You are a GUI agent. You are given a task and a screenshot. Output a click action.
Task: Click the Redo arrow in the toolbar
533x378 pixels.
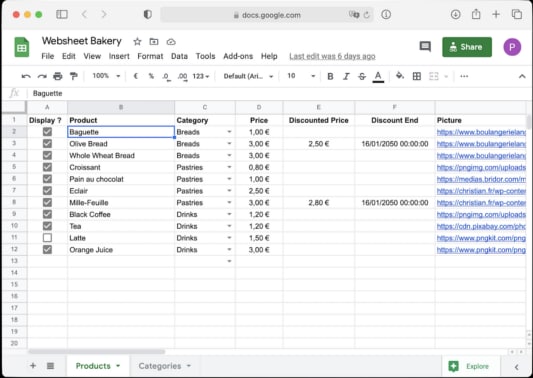pyautogui.click(x=42, y=76)
